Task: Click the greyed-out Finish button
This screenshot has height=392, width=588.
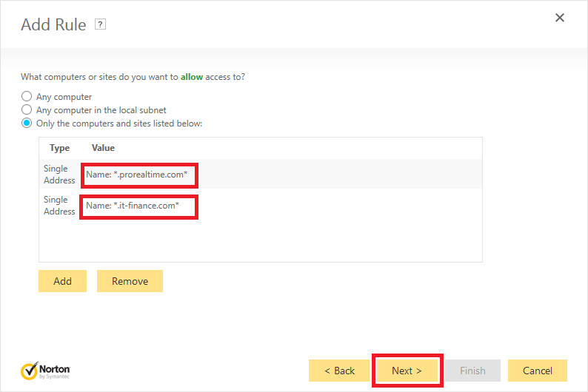Action: (472, 371)
